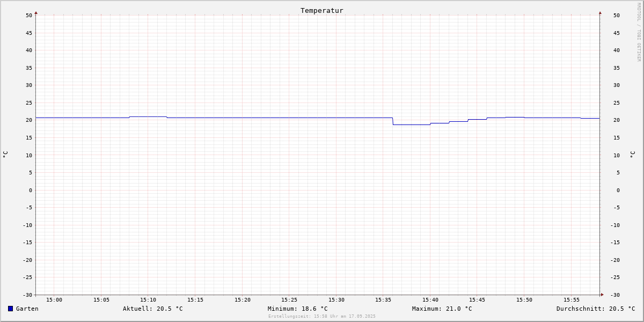Screen dimensions: 644x322
Task: Click the 15:15 time axis label
Action: tap(195, 299)
